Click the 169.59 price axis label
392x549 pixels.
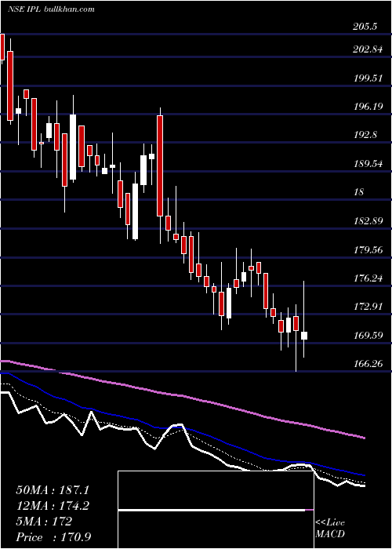tap(368, 335)
